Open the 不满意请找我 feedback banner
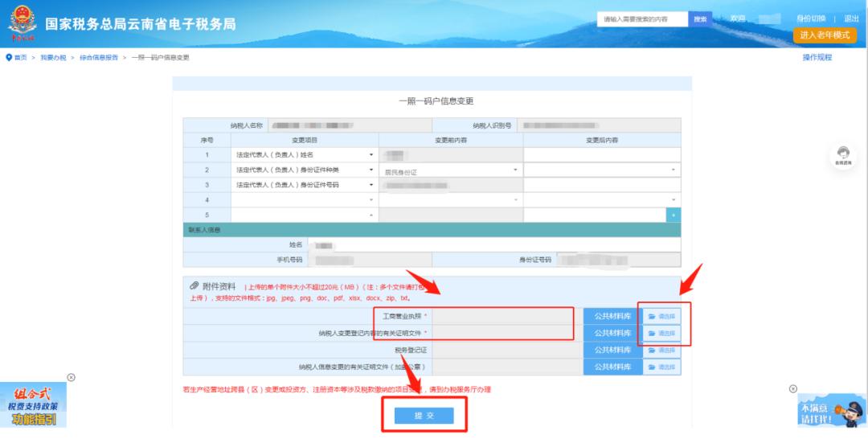 832,410
